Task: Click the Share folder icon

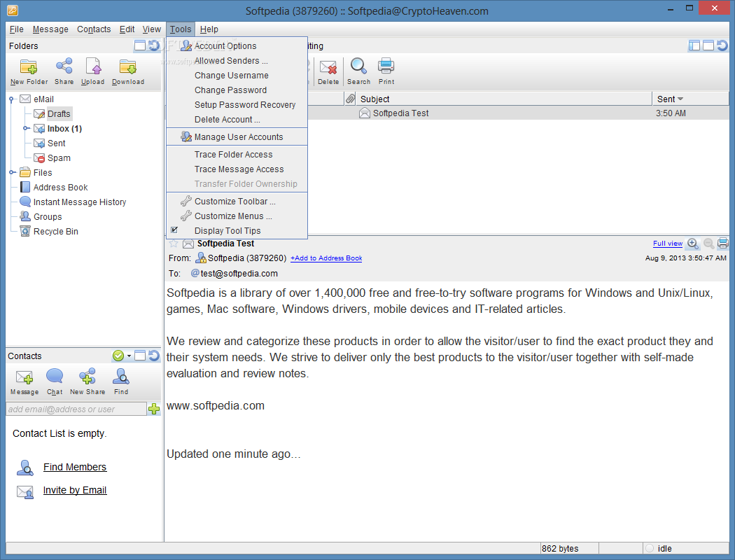Action: pyautogui.click(x=64, y=66)
